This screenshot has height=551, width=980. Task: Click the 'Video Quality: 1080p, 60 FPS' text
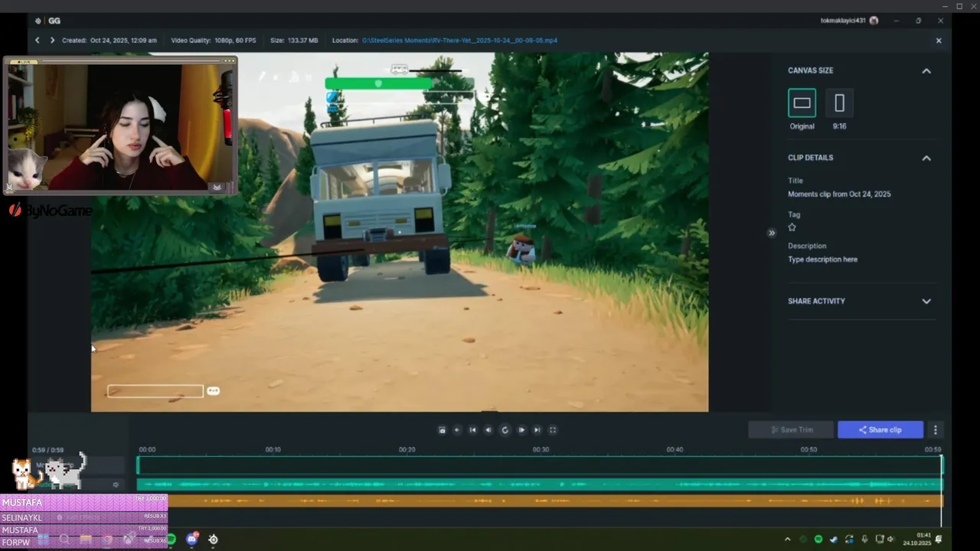214,41
